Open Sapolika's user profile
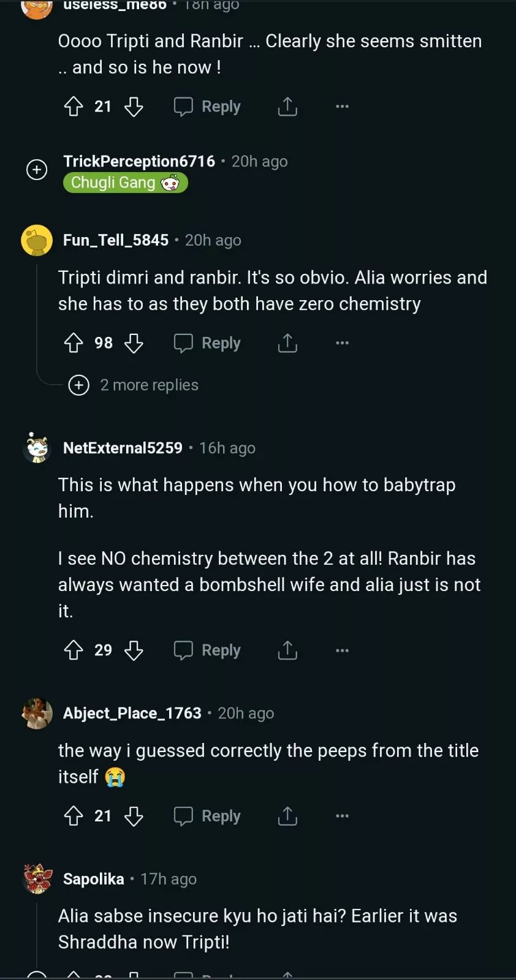The height and width of the screenshot is (980, 516). [93, 879]
